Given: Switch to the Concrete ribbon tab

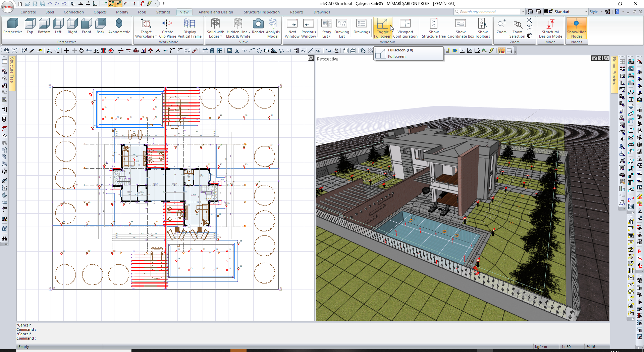Looking at the screenshot, I should pos(28,12).
